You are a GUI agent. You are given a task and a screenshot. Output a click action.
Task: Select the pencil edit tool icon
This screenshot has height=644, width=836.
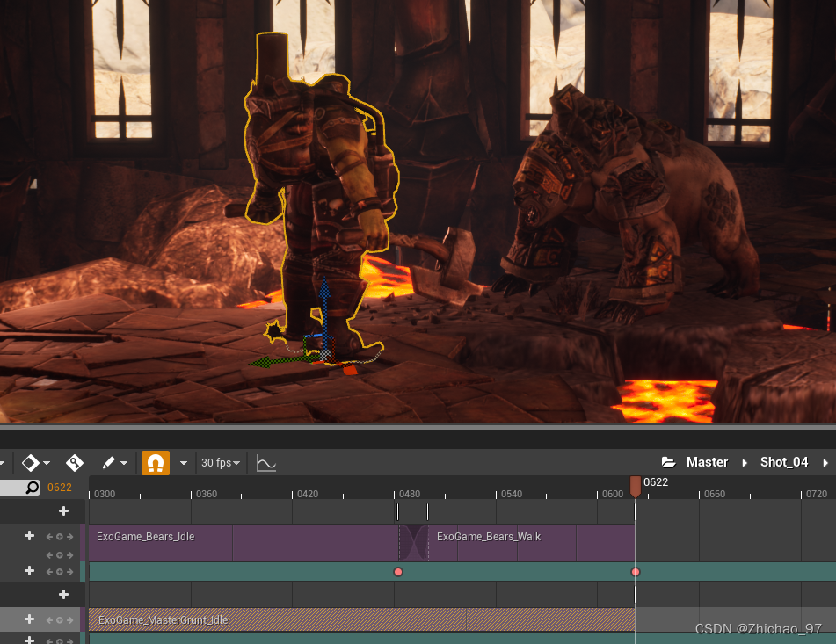pyautogui.click(x=109, y=462)
